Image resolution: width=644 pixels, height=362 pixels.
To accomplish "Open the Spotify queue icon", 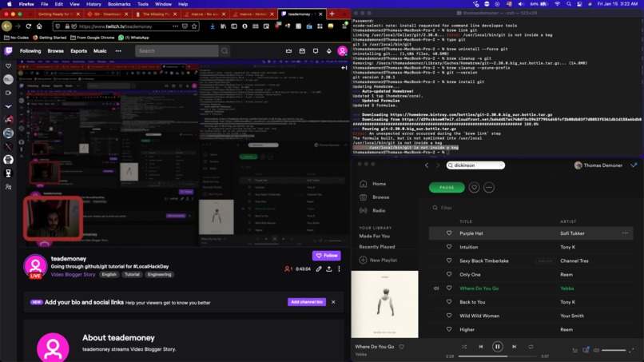I will (x=575, y=350).
